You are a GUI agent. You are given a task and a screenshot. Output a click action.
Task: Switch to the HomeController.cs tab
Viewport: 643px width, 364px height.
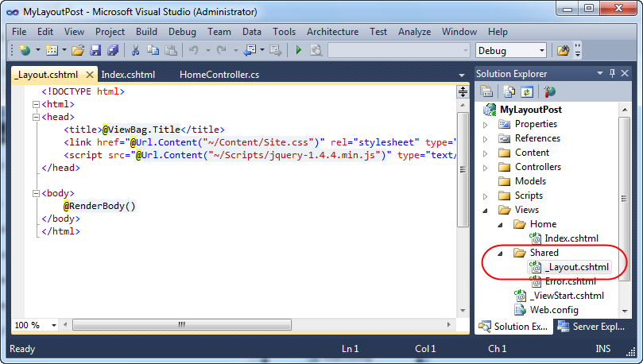[219, 75]
